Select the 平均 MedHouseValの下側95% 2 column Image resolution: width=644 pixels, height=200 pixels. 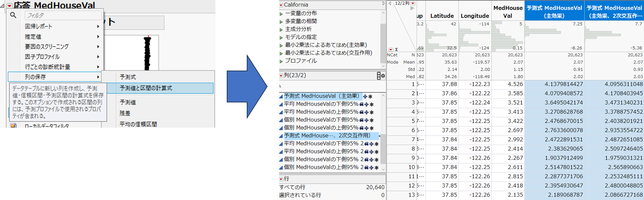coord(324,144)
